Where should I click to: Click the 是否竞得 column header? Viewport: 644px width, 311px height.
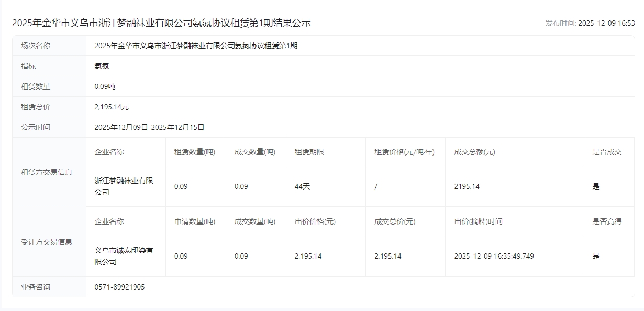pyautogui.click(x=607, y=221)
